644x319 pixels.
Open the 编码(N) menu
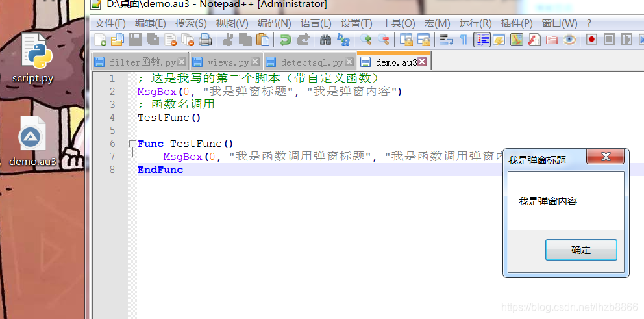point(275,23)
